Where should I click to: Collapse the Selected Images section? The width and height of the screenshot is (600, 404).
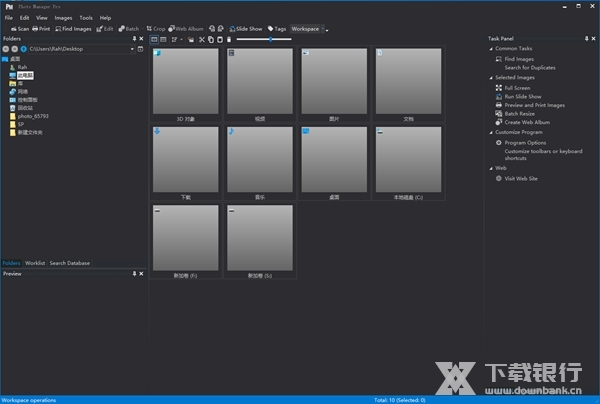pyautogui.click(x=491, y=77)
